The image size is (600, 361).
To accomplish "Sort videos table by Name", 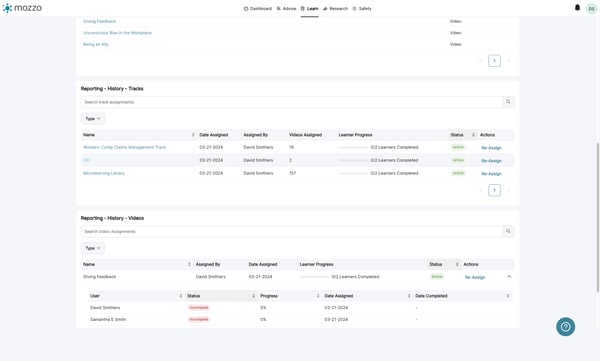I will (x=189, y=264).
